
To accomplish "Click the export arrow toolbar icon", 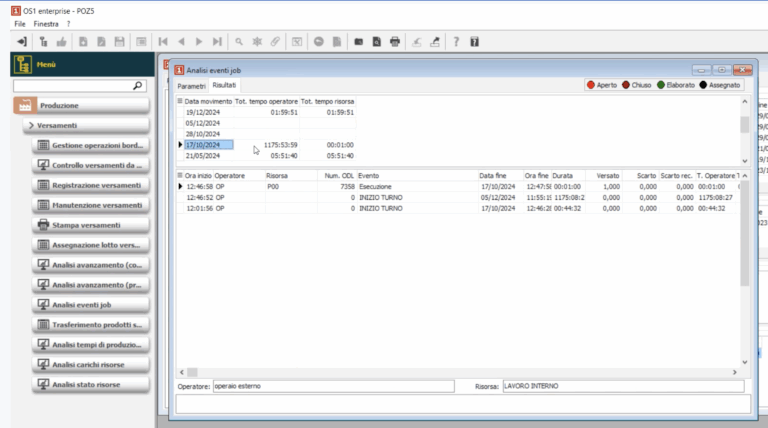I will coord(434,42).
